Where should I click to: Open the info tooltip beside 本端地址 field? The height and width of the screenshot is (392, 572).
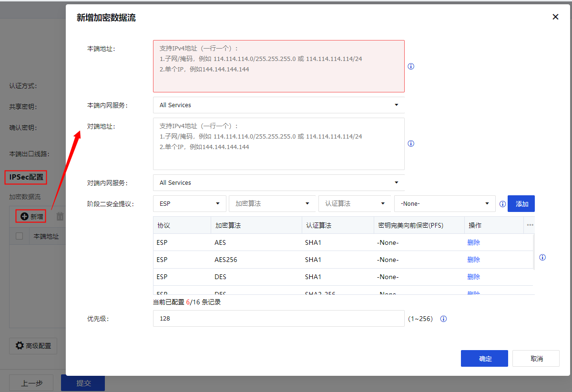410,66
